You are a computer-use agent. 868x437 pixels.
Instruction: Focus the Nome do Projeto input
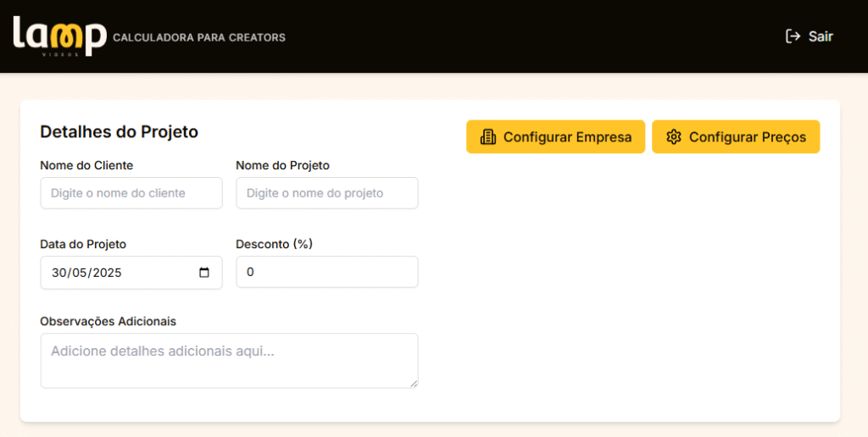click(327, 193)
